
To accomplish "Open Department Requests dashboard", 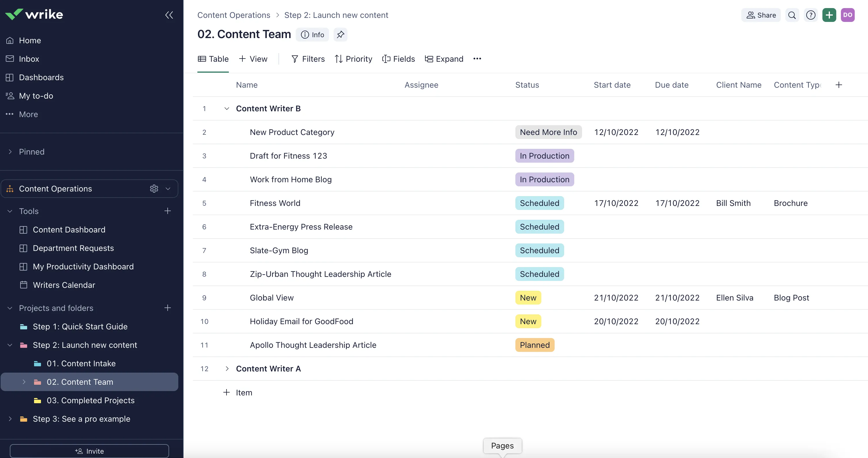I will coord(74,248).
